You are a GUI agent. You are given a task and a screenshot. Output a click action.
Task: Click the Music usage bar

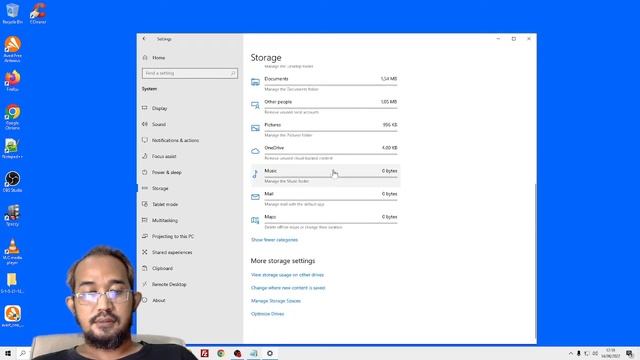click(331, 177)
